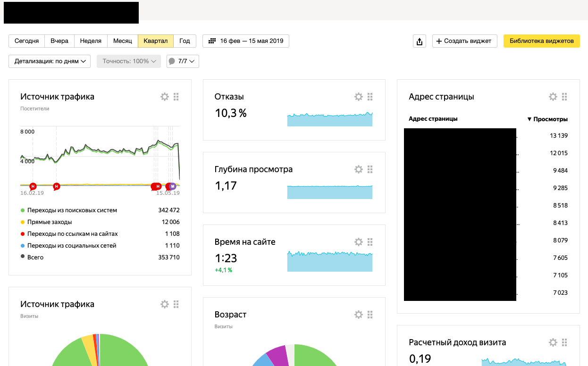The width and height of the screenshot is (588, 366).
Task: Click drag handle of lower Источник трафика pie widget
Action: 176,304
